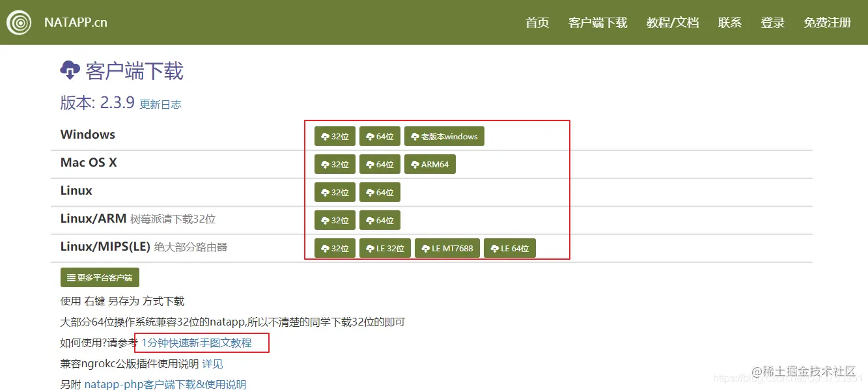Open the 登录 page
The image size is (868, 390).
pos(773,23)
